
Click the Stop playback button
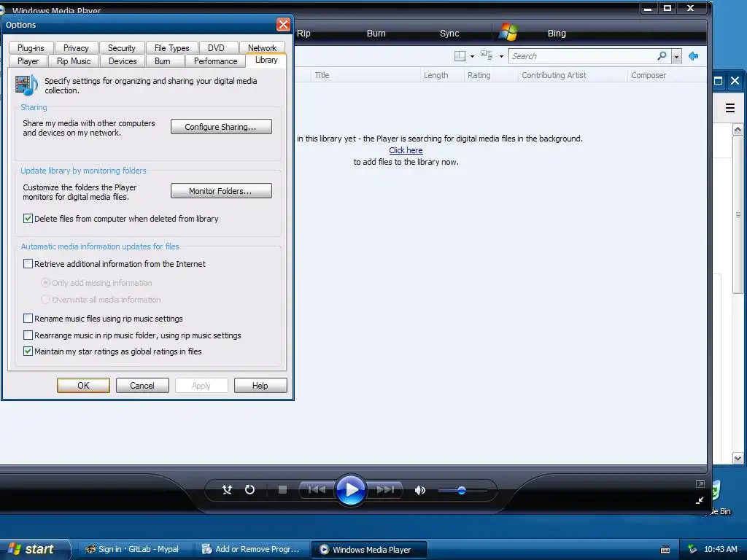[x=282, y=489]
